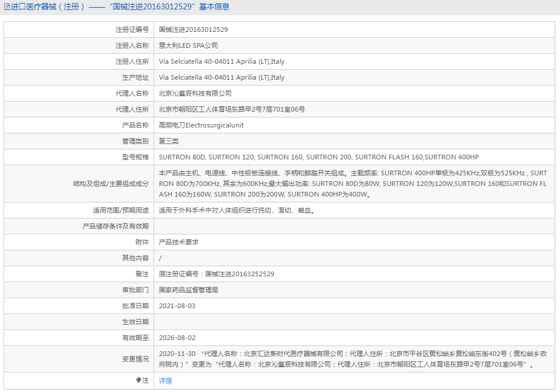Click the 生产地址 address value
Image resolution: width=560 pixels, height=392 pixels.
pos(222,77)
